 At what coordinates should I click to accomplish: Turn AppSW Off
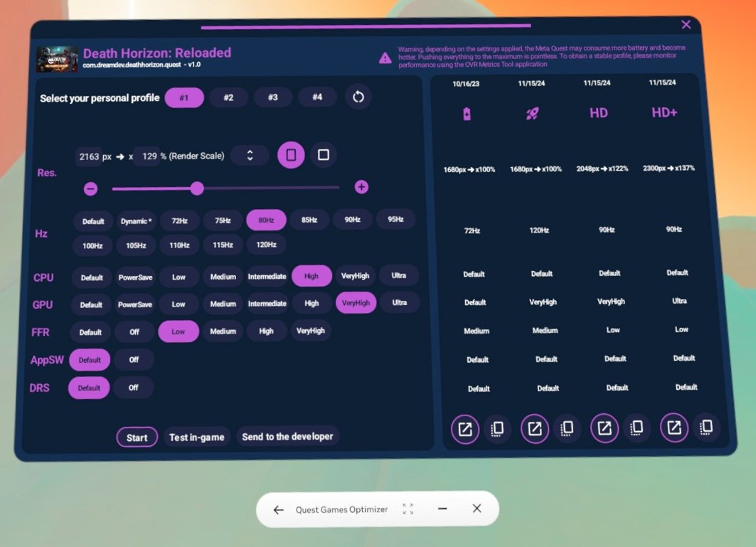tap(134, 359)
